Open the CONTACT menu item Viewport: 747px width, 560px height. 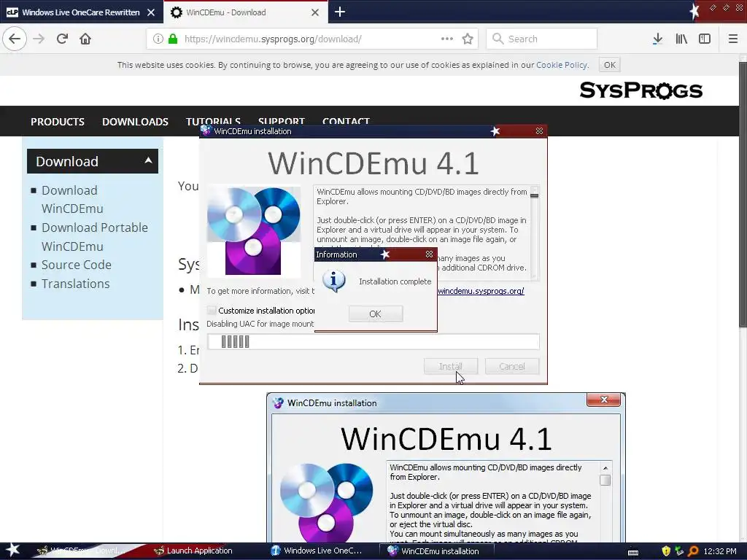pos(346,121)
